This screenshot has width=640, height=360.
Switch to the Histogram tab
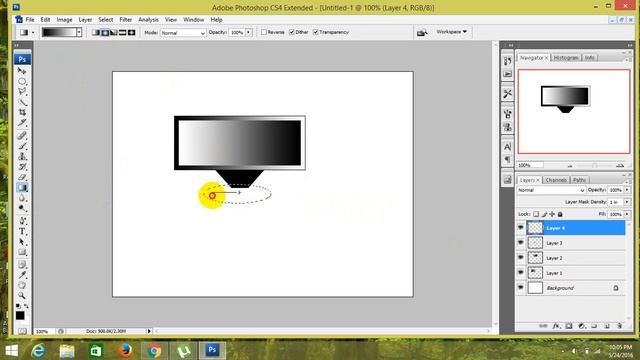pyautogui.click(x=566, y=58)
